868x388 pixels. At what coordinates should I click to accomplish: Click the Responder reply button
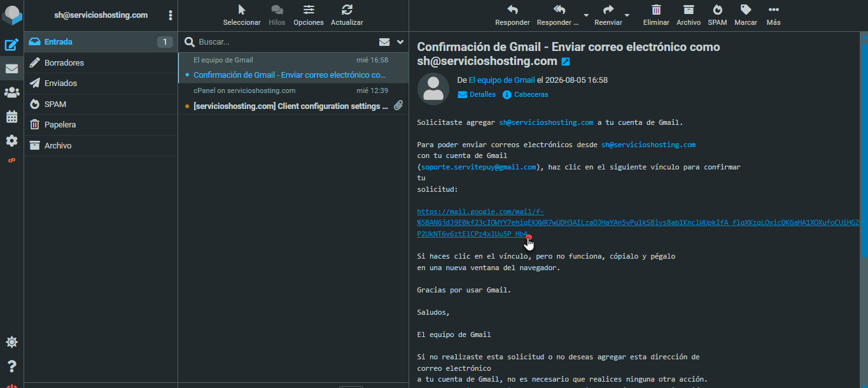pos(512,15)
